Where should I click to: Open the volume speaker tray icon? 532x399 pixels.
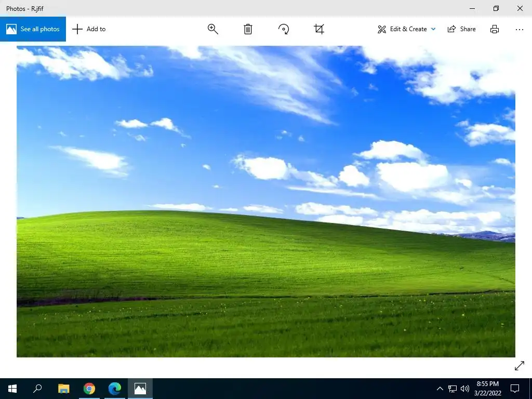click(x=464, y=389)
